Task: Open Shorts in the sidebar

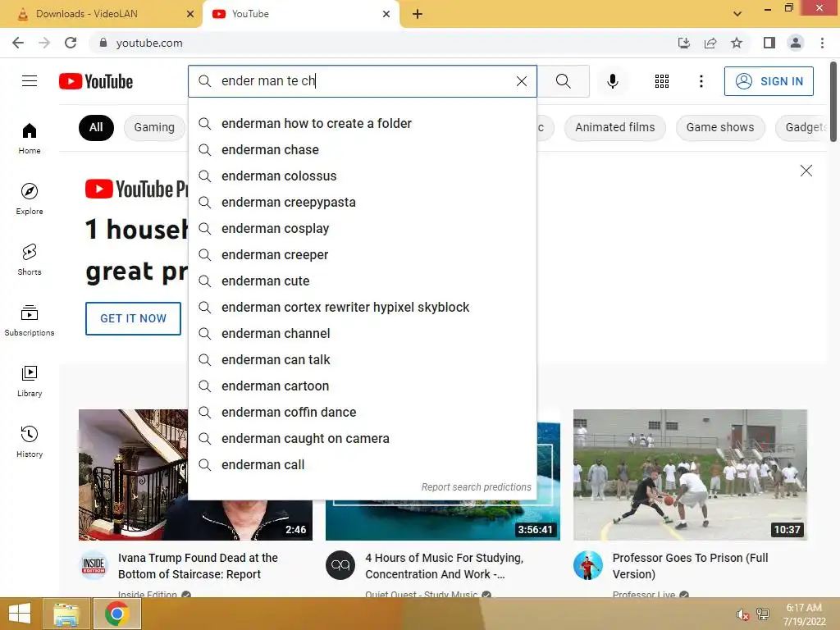Action: (x=30, y=259)
